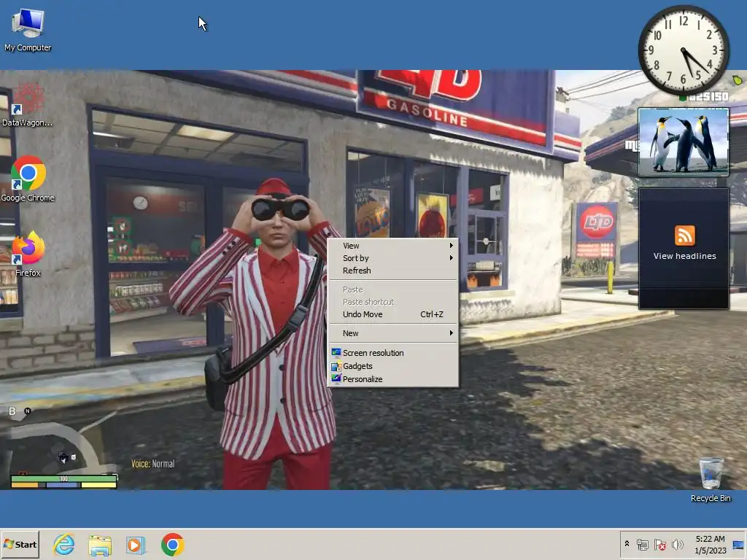Expand arrow next to New
This screenshot has height=560, width=747.
[451, 333]
